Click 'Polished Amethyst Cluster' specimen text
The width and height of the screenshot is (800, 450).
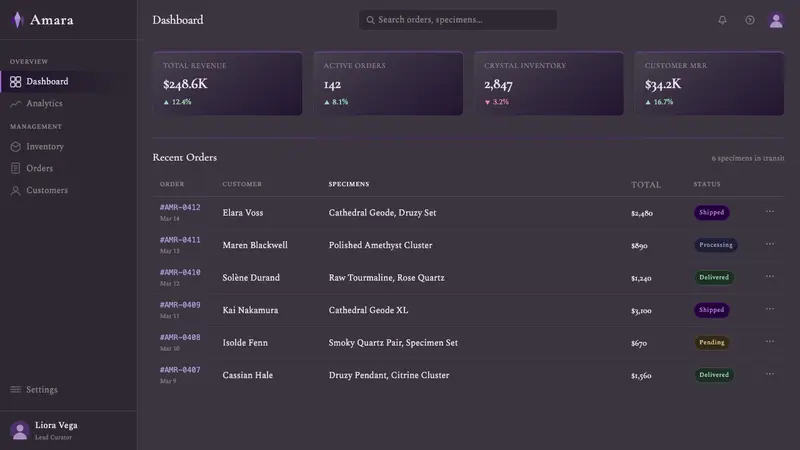click(x=381, y=245)
